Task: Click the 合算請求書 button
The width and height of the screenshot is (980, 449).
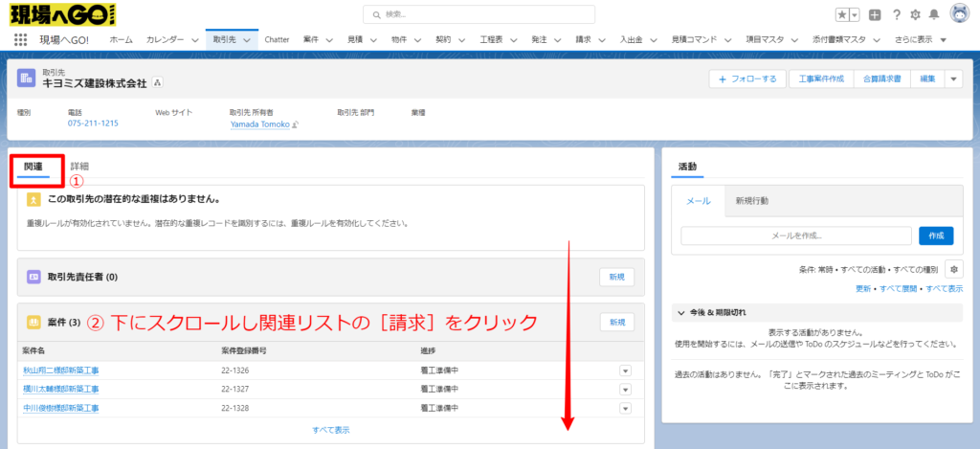Action: click(x=881, y=79)
